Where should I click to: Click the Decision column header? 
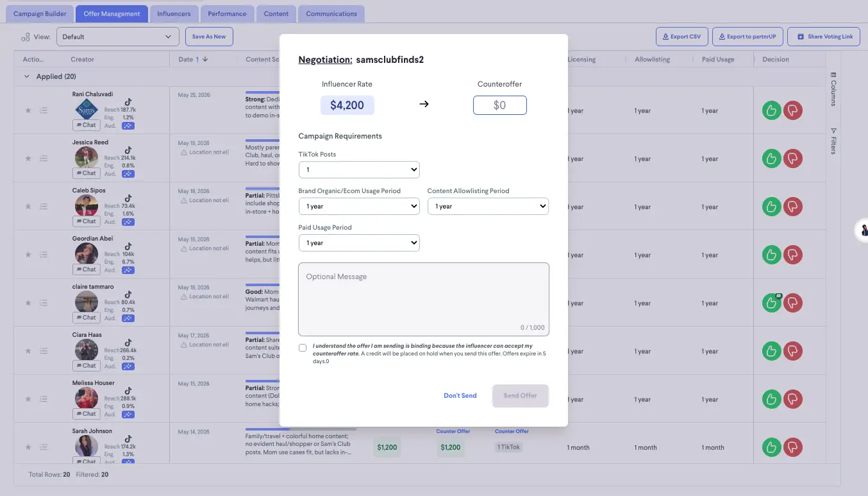[x=776, y=59]
